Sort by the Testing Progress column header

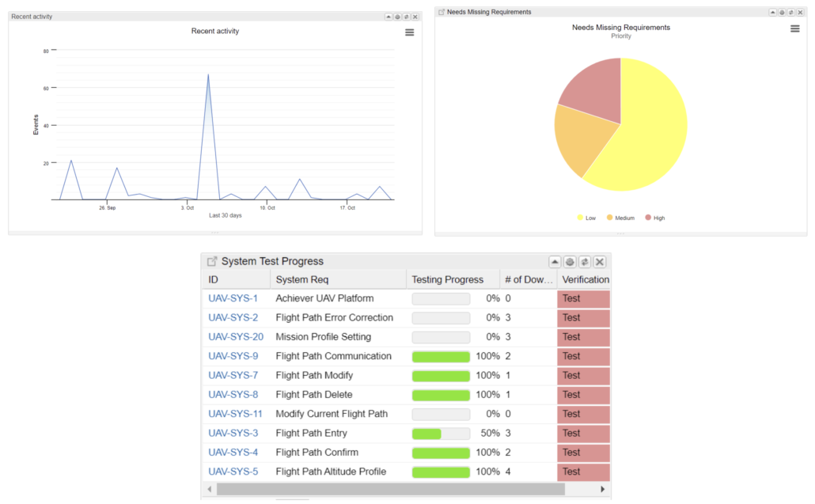pyautogui.click(x=447, y=279)
